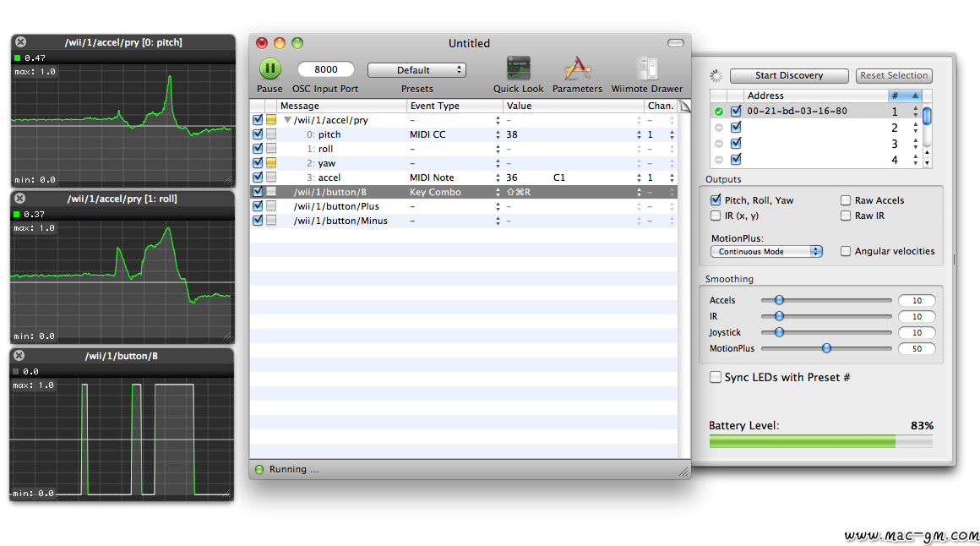Click the indicator box of pitch row

click(271, 134)
